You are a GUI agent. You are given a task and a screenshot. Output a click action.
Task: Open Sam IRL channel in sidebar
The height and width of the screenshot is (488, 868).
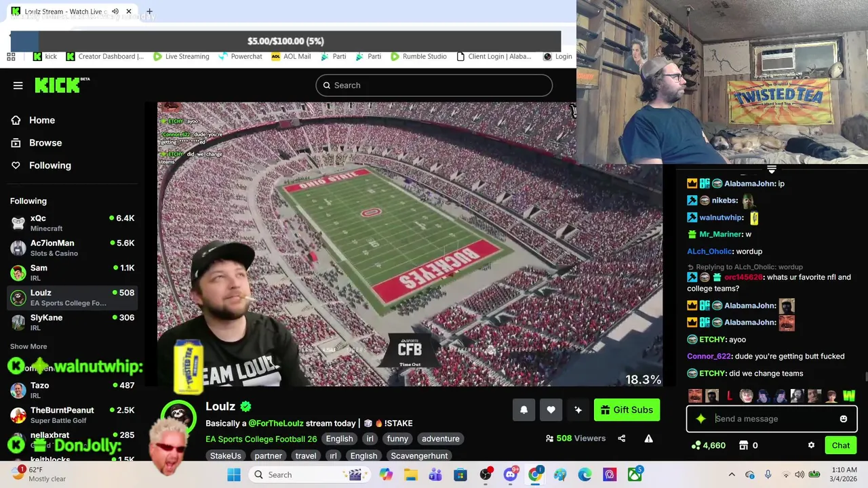pos(72,272)
